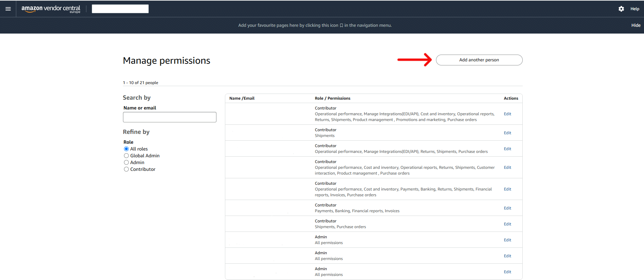Select the Contributor role filter
Viewport: 644px width, 280px height.
(x=126, y=169)
